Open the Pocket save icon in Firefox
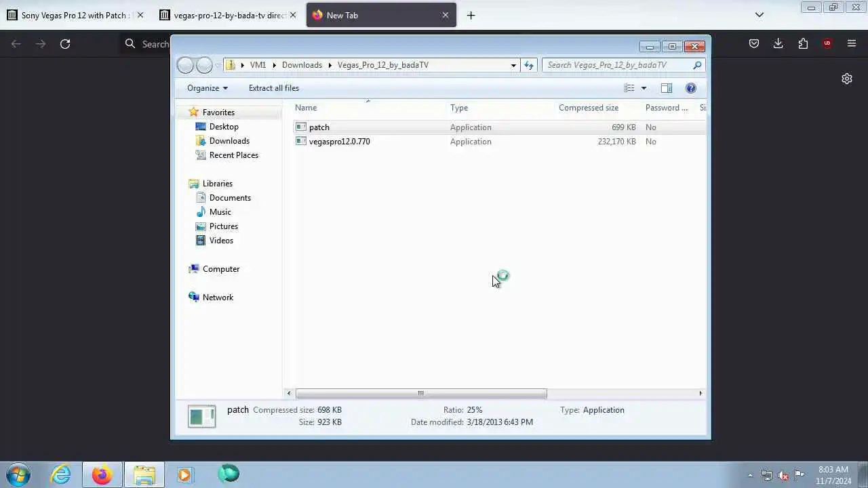The width and height of the screenshot is (868, 488). pyautogui.click(x=754, y=44)
